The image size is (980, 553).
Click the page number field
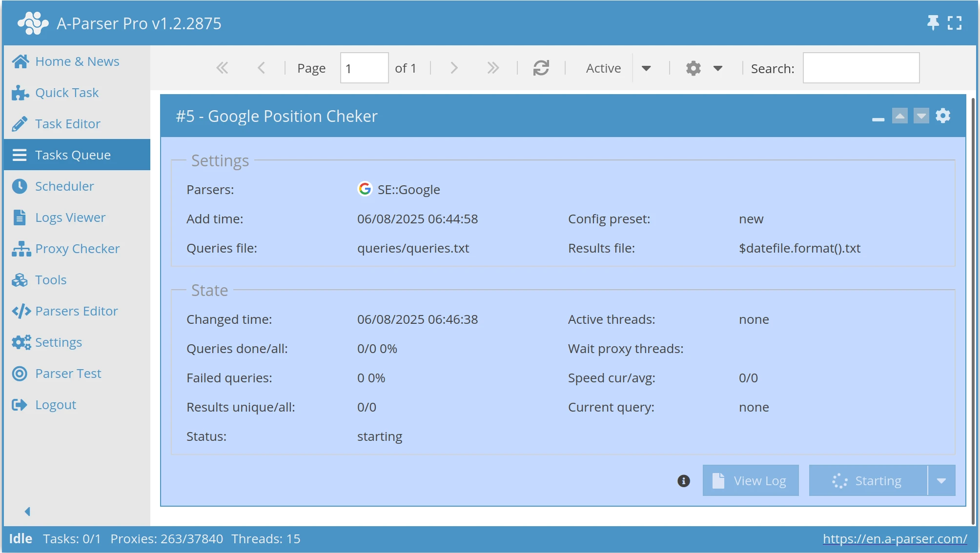point(364,68)
